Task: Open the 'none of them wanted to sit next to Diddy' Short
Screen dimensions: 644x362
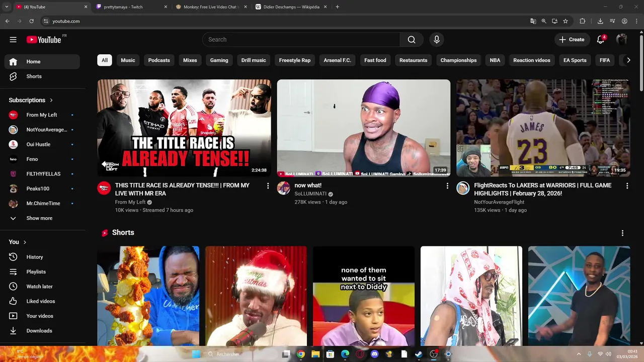Action: tap(364, 296)
